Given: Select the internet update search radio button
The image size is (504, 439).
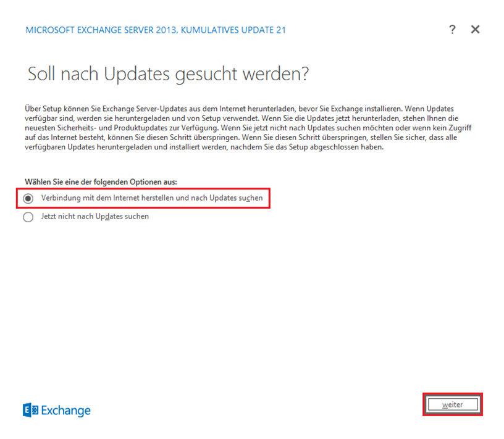Looking at the screenshot, I should tap(28, 198).
